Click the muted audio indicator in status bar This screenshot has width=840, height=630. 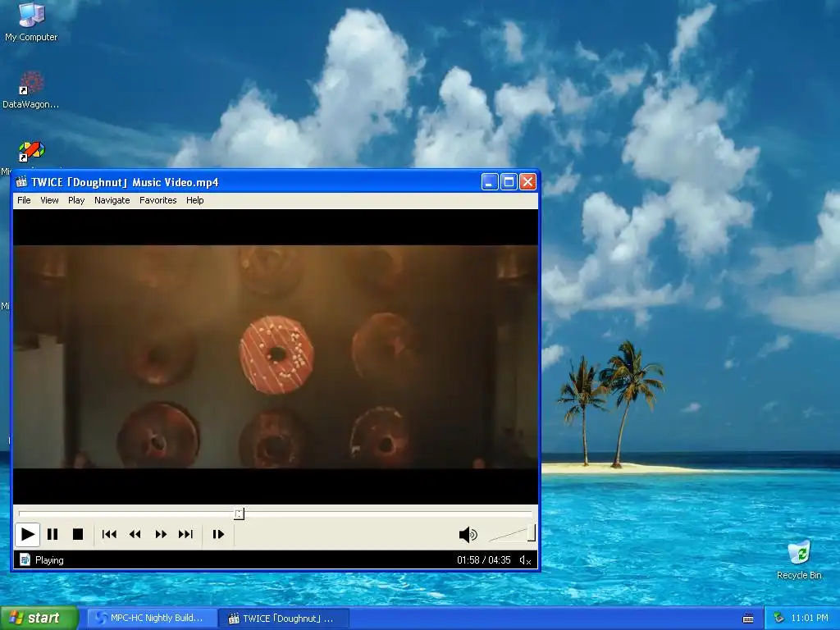pos(526,560)
